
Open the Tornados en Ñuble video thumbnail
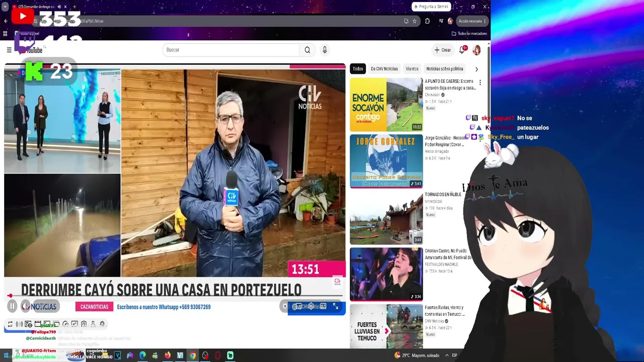[x=386, y=218]
